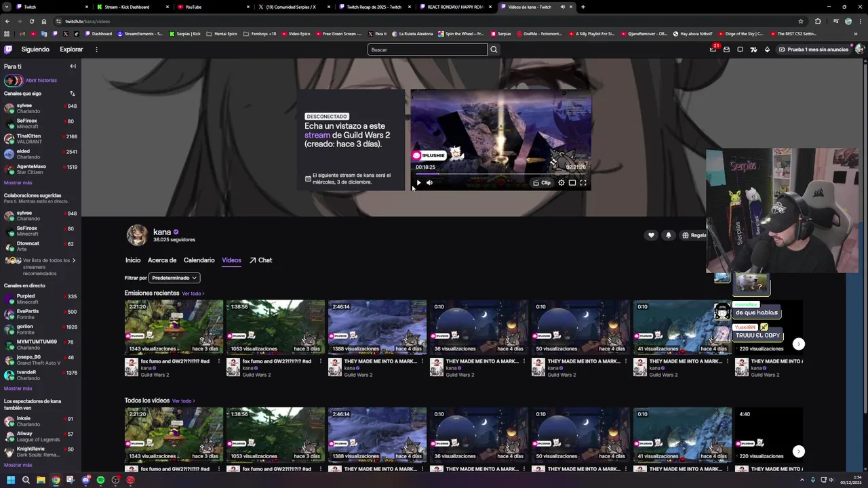The image size is (868, 488).
Task: Seek on the video progress bar
Action: coord(500,174)
